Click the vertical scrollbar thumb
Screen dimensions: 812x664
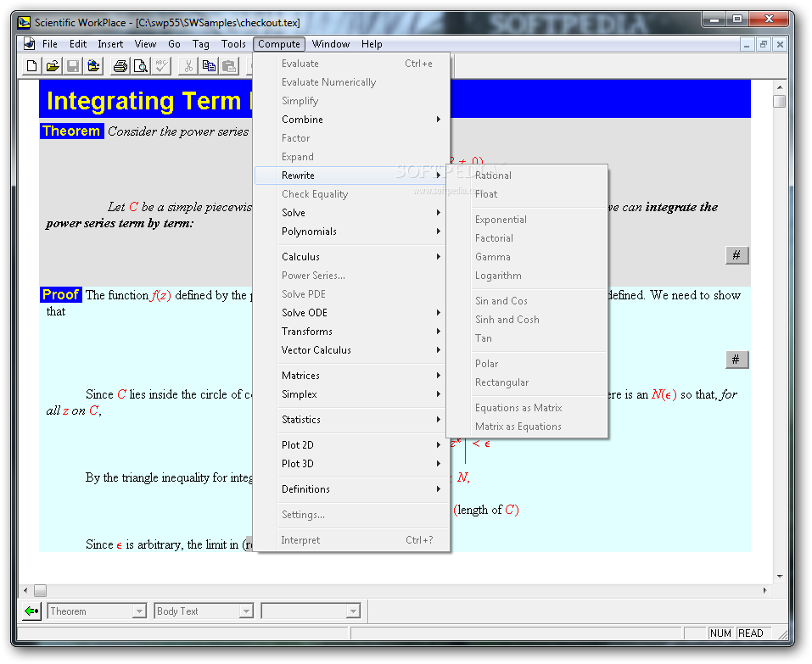click(x=780, y=101)
